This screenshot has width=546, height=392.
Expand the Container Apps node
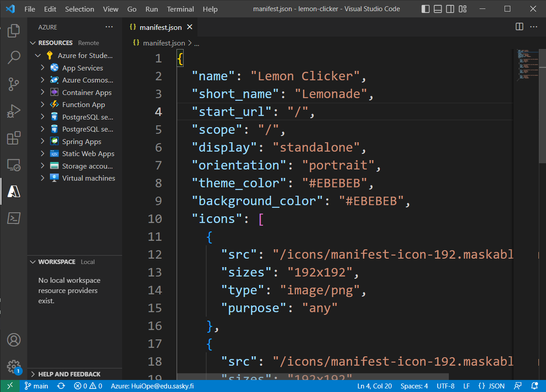tap(42, 92)
